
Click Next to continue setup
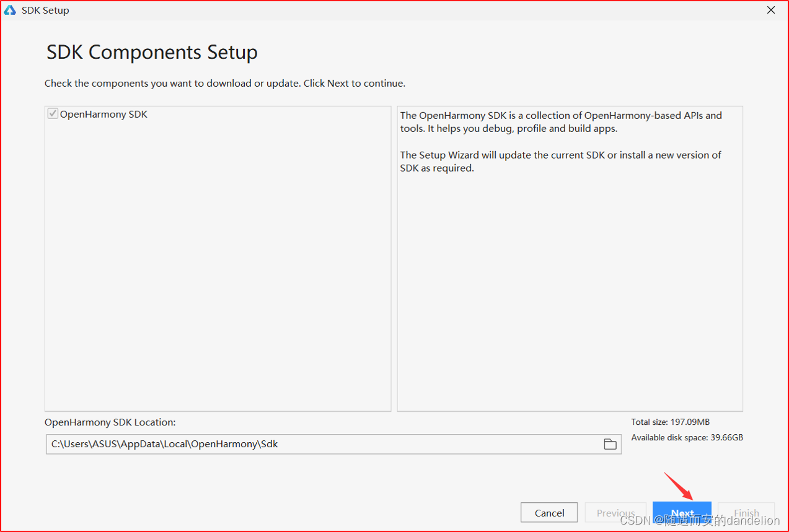pyautogui.click(x=682, y=513)
